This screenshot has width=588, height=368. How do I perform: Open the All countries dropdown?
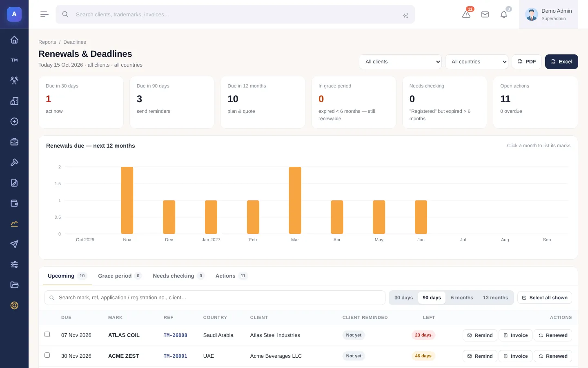477,62
